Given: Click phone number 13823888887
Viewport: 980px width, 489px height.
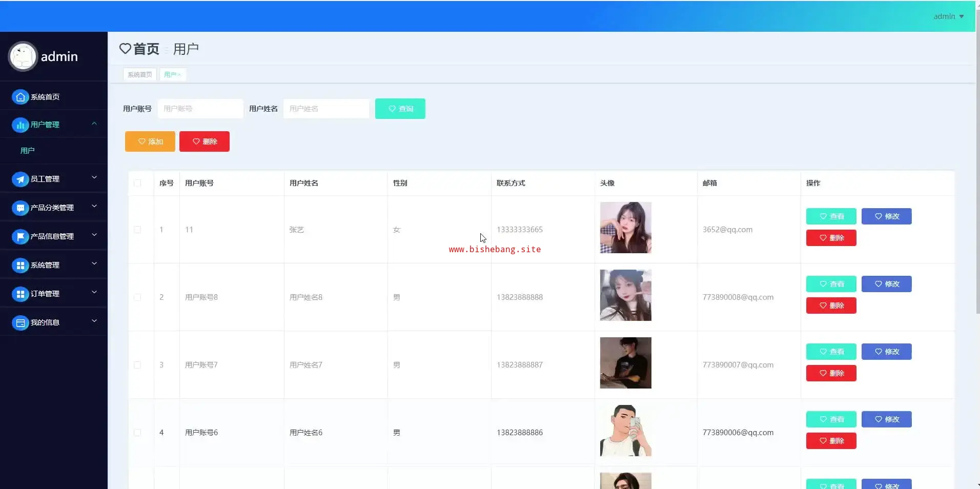Looking at the screenshot, I should (520, 365).
